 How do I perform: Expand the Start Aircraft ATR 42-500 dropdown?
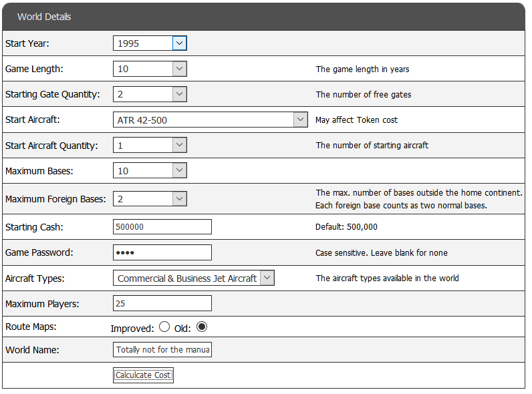coord(210,120)
